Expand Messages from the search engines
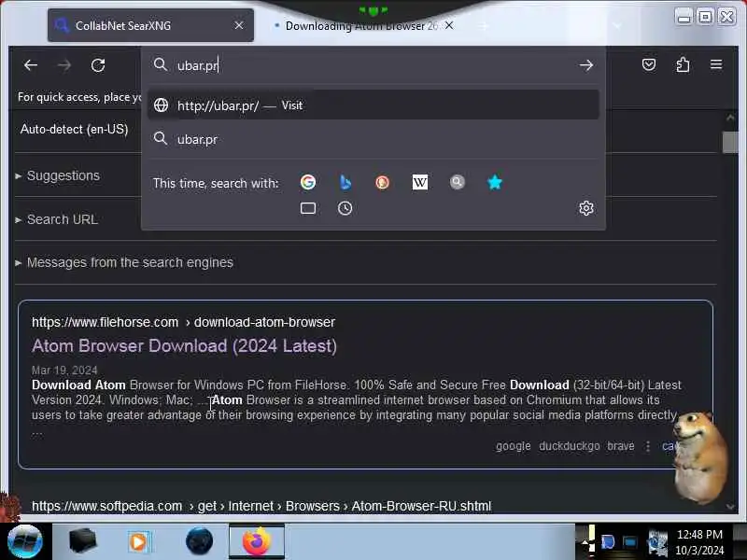The image size is (747, 560). [130, 262]
